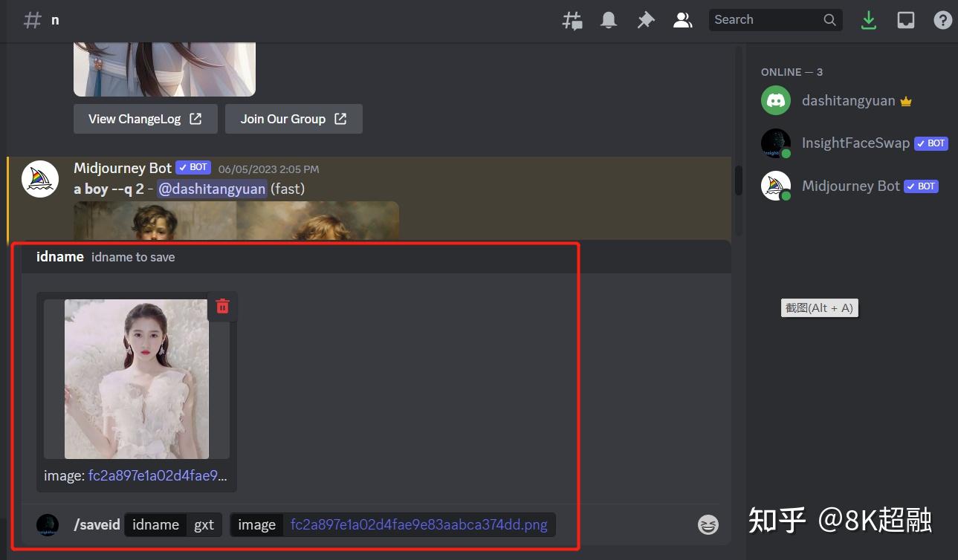958x560 pixels.
Task: Click the idname option value gxt
Action: (x=204, y=525)
